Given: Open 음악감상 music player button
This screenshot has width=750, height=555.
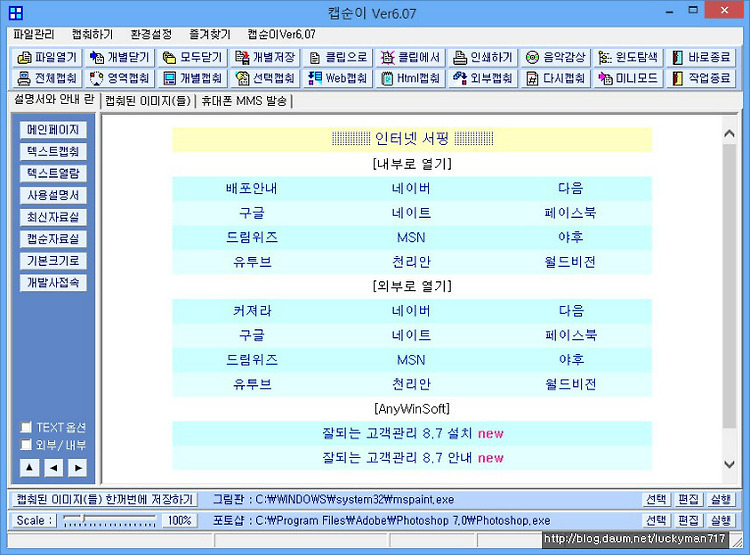Looking at the screenshot, I should click(x=556, y=57).
